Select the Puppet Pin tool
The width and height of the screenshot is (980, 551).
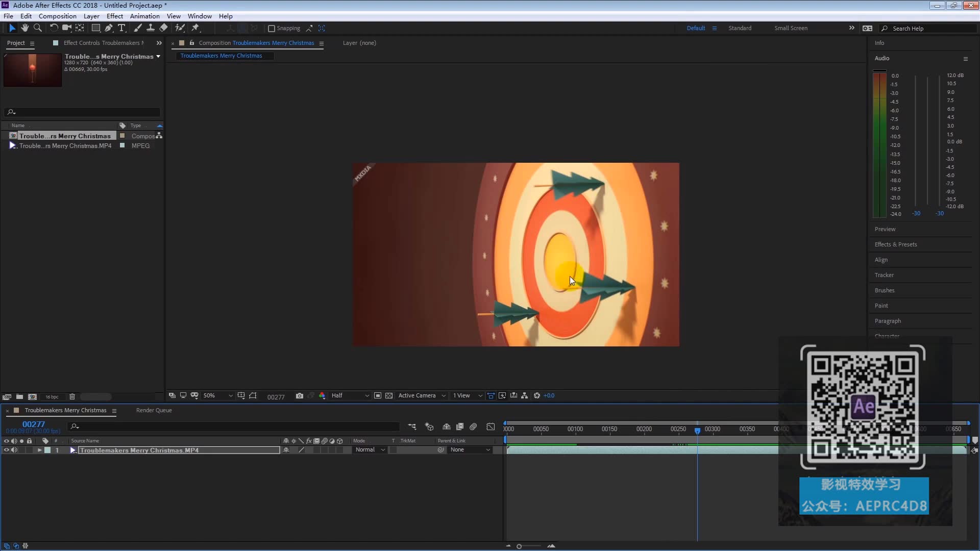tap(195, 28)
